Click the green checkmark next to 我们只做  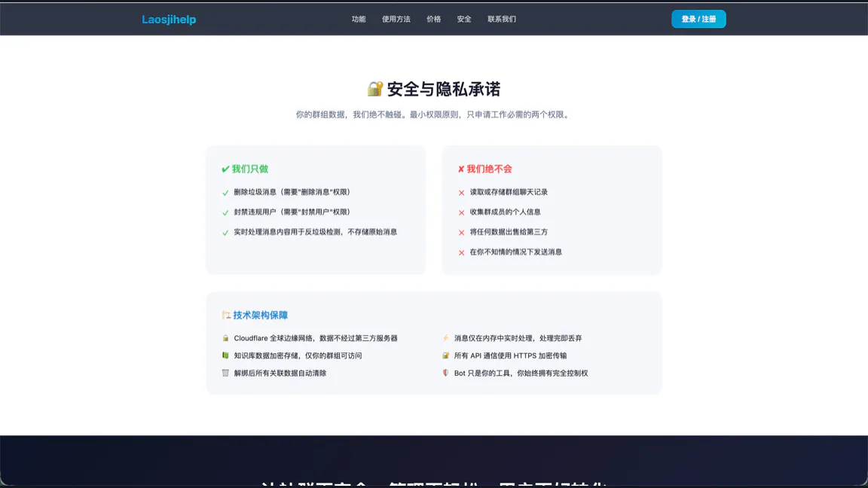[x=225, y=169]
